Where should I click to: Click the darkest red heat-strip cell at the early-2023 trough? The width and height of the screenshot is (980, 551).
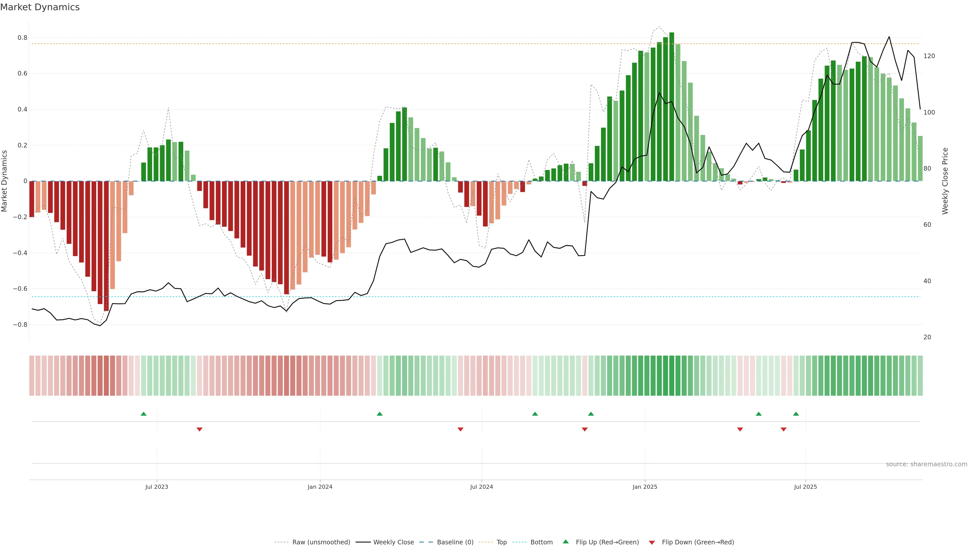coord(106,376)
